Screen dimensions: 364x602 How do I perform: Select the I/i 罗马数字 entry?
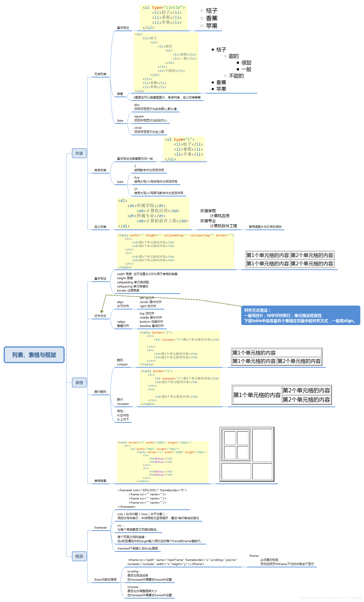click(159, 191)
